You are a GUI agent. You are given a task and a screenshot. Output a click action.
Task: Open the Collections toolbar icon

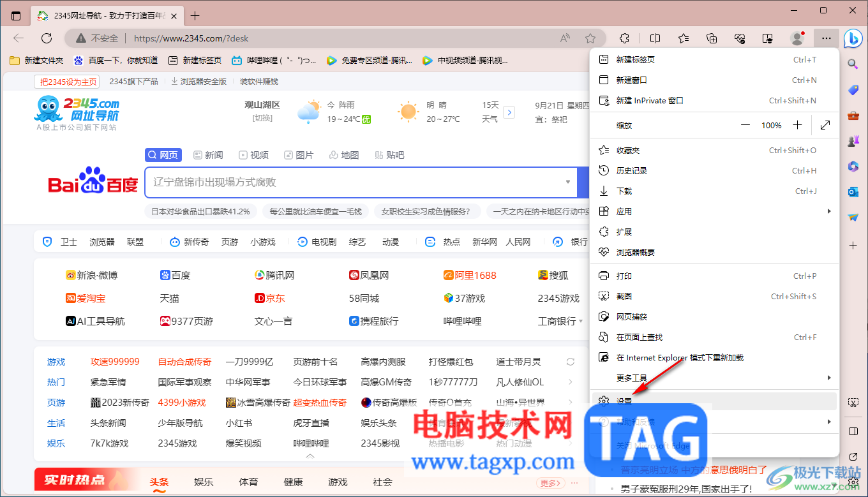tap(712, 38)
